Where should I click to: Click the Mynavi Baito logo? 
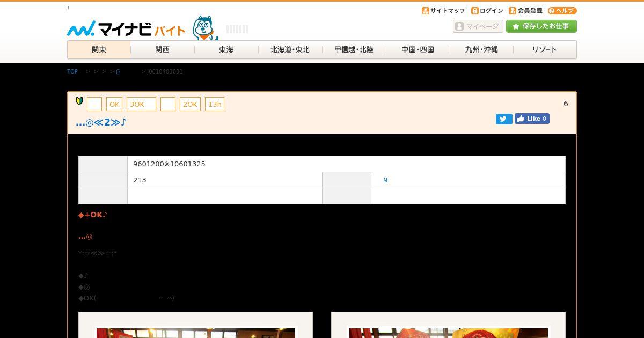click(x=126, y=28)
